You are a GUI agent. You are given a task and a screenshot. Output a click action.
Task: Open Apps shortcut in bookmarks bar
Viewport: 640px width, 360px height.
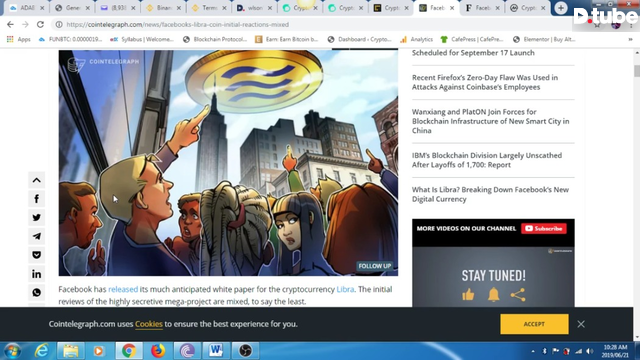[x=18, y=40]
